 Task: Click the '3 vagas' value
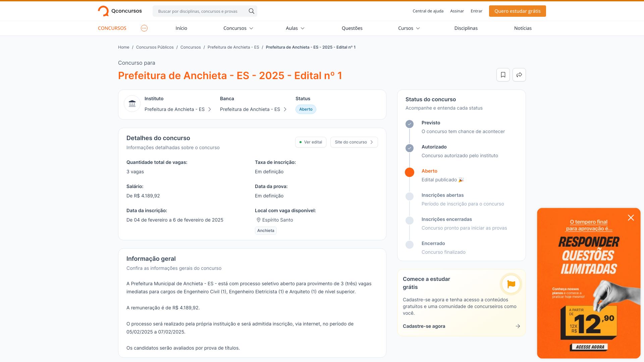click(x=135, y=172)
